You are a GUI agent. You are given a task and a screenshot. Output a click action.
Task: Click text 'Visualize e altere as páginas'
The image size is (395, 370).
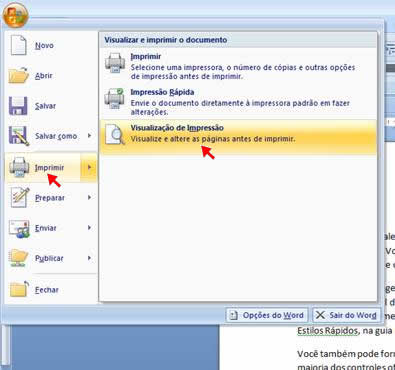click(213, 139)
